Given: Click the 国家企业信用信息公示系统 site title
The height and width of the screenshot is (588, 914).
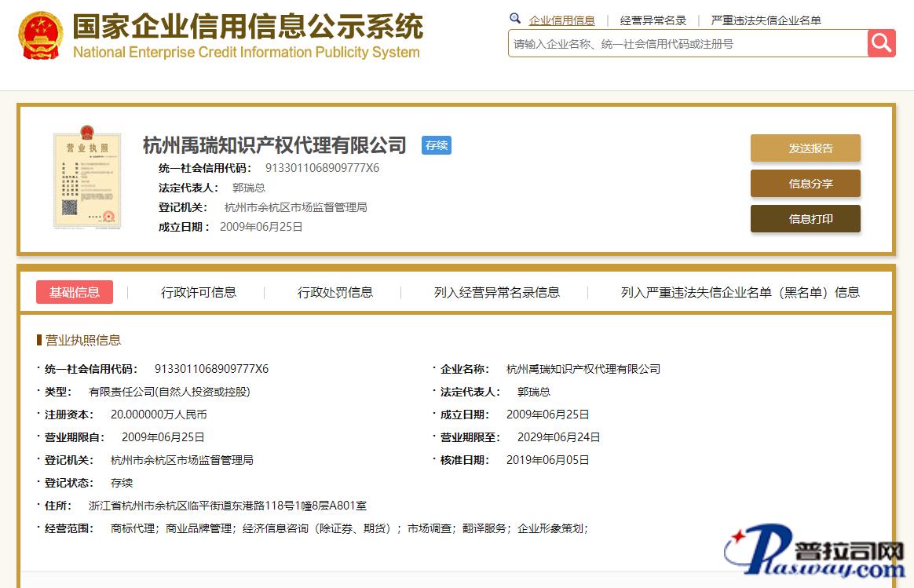Looking at the screenshot, I should coord(247,28).
